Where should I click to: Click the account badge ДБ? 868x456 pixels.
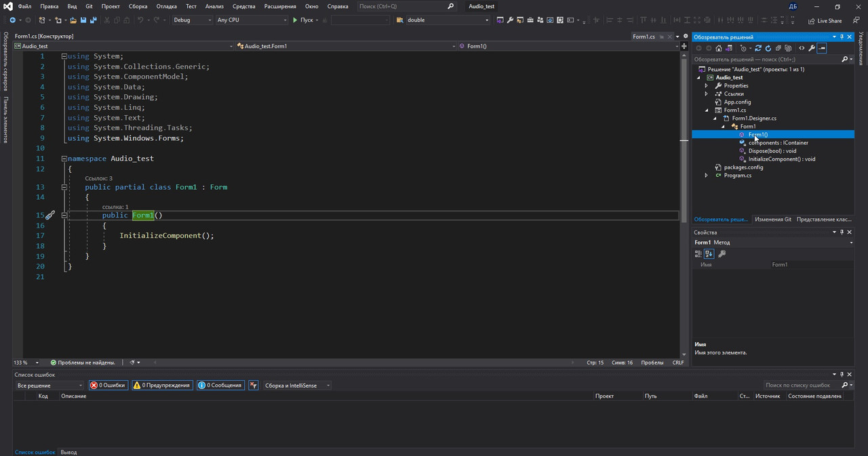(x=793, y=6)
